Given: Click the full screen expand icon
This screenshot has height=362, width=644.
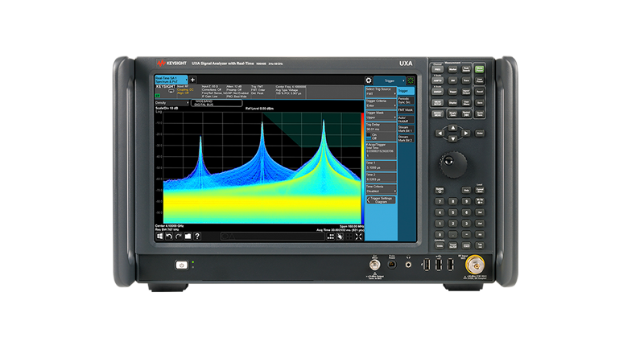Looking at the screenshot, I should (358, 237).
